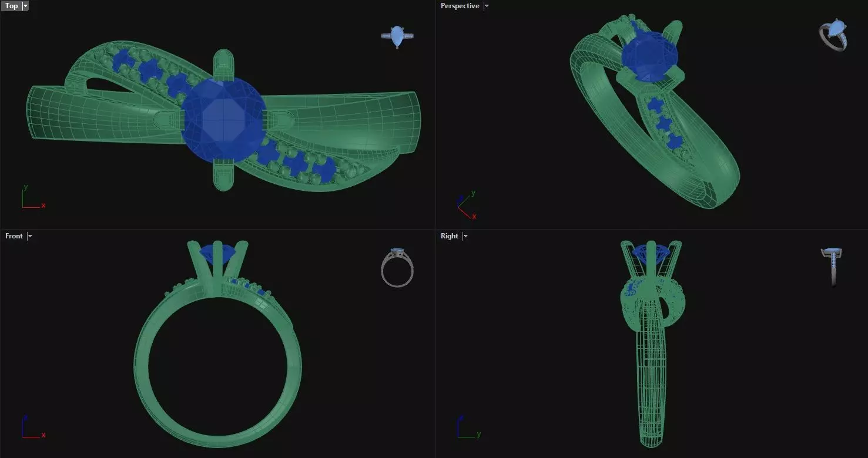The width and height of the screenshot is (868, 458).
Task: Select the blue center gemstone in Top viewport
Action: pyautogui.click(x=223, y=120)
